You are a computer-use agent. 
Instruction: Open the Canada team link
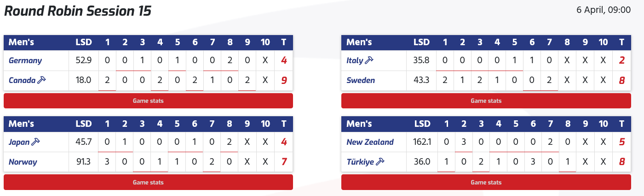tap(22, 80)
